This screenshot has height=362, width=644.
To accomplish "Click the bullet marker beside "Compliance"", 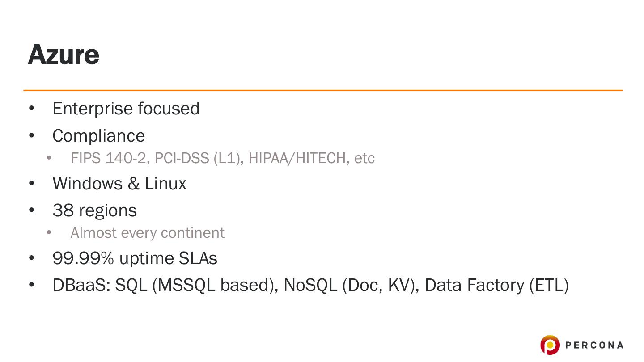I will [31, 136].
